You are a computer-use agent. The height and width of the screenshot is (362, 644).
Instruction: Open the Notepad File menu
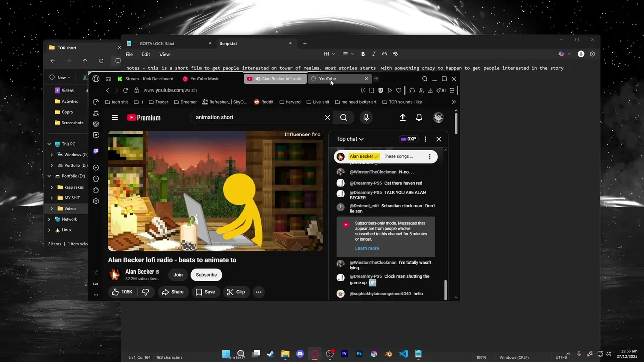point(129,54)
